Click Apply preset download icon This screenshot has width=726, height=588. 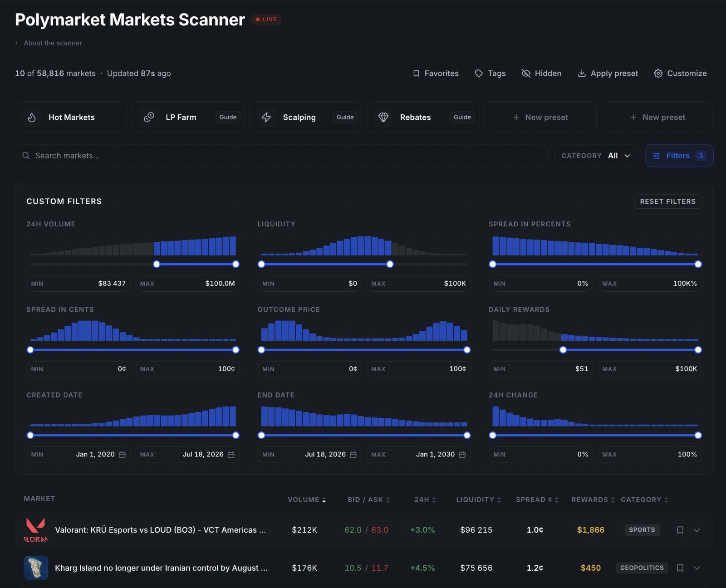[x=582, y=73]
